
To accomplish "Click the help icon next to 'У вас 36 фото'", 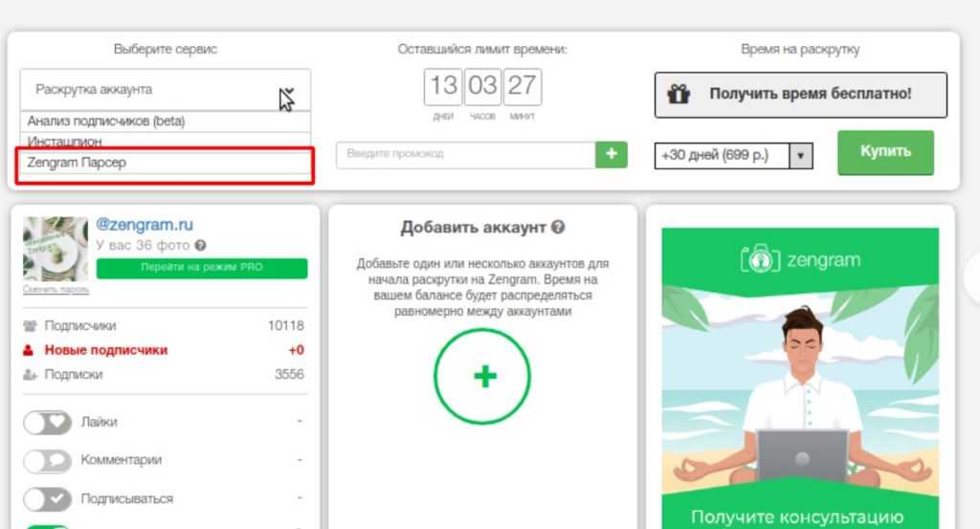I will click(200, 246).
